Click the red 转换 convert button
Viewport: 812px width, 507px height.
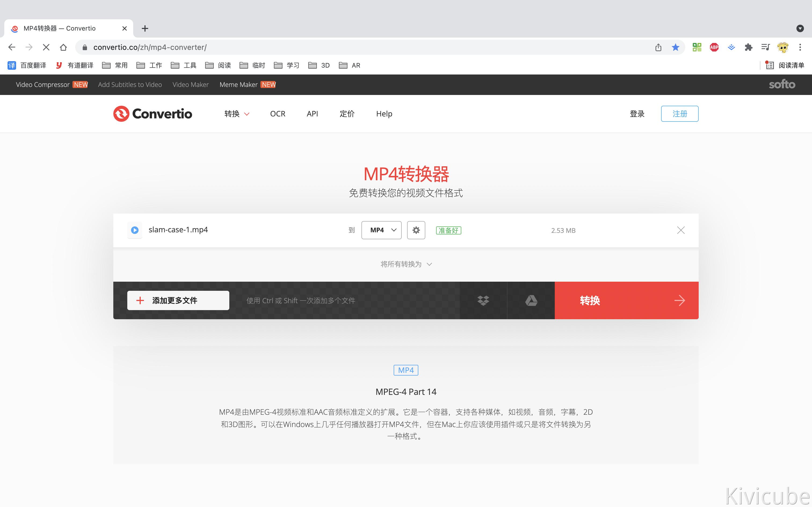[x=626, y=300]
